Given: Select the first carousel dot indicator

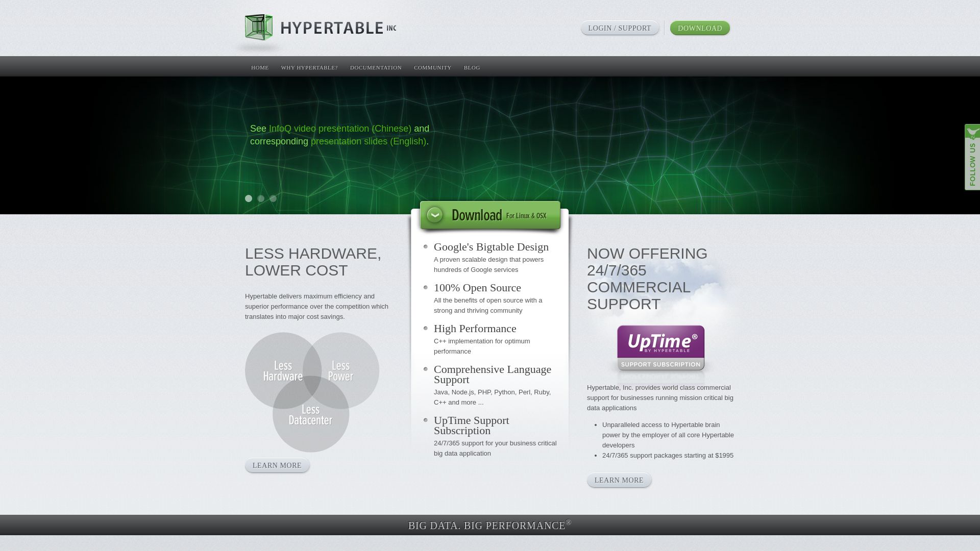Looking at the screenshot, I should [249, 198].
